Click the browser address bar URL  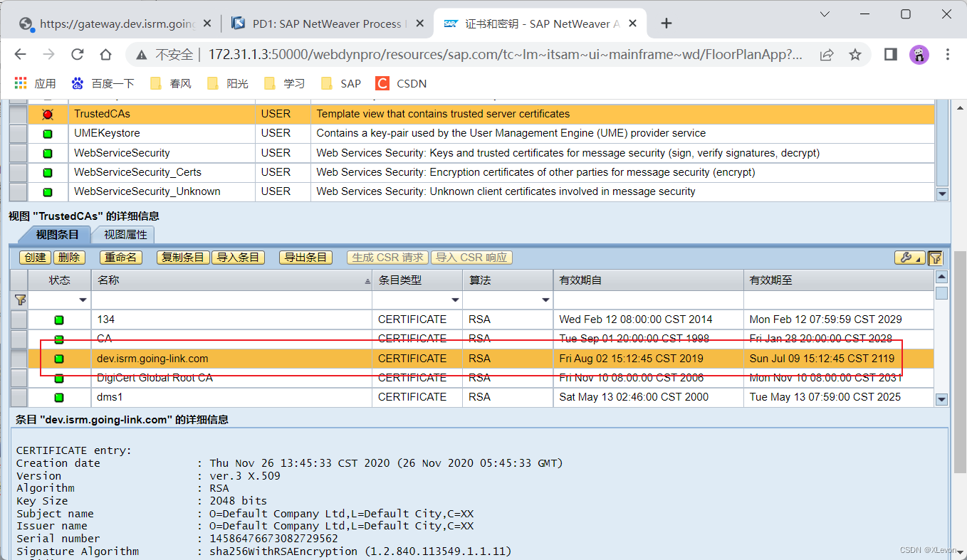[505, 55]
